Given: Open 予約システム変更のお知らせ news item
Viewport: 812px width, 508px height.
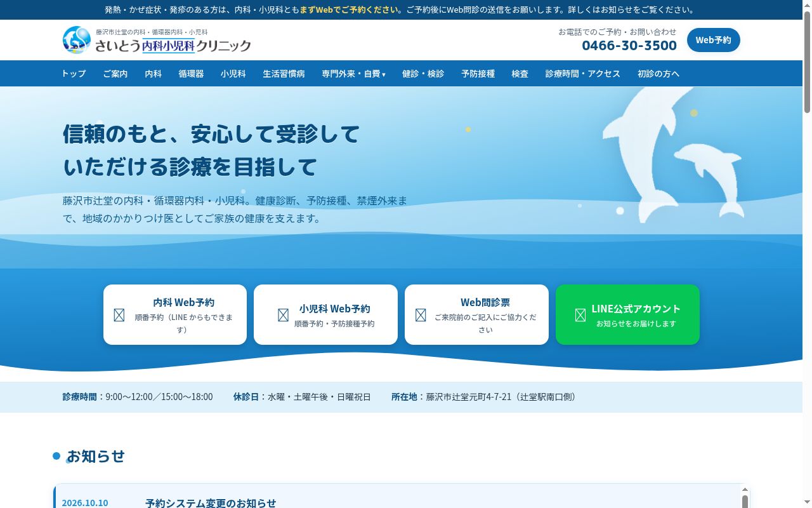Looking at the screenshot, I should coord(211,503).
